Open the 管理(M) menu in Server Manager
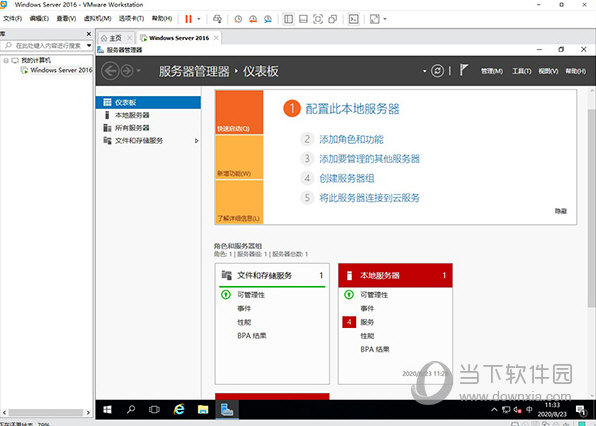Image resolution: width=596 pixels, height=426 pixels. [492, 71]
